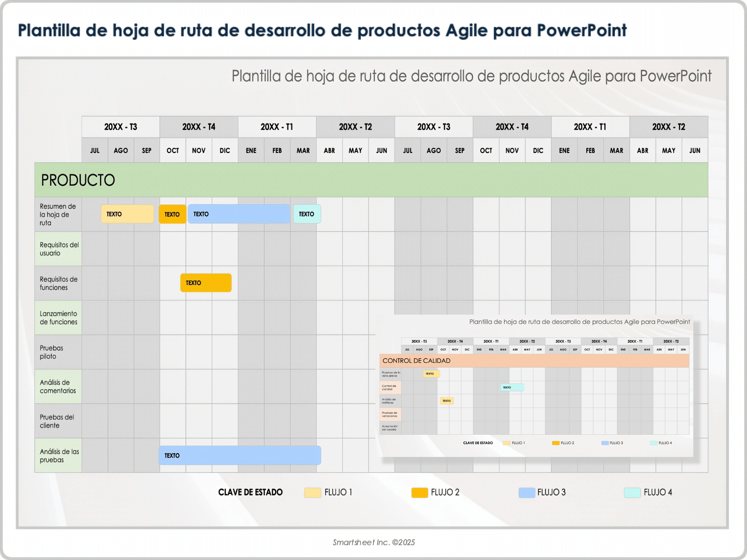Click the orange TEXTO milestone under OCT

coord(172,214)
